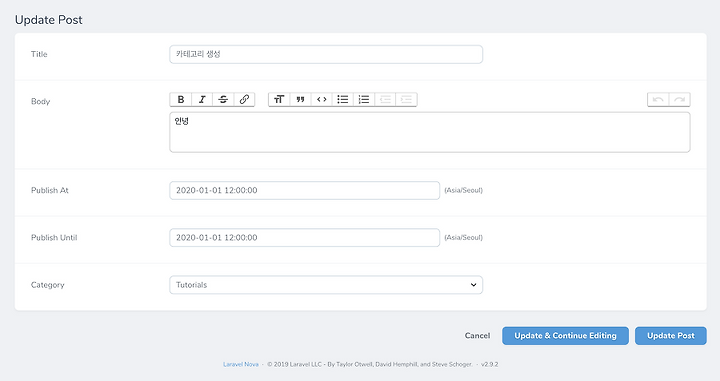Click Update & Continue Editing button
The image size is (720, 381).
pos(565,336)
